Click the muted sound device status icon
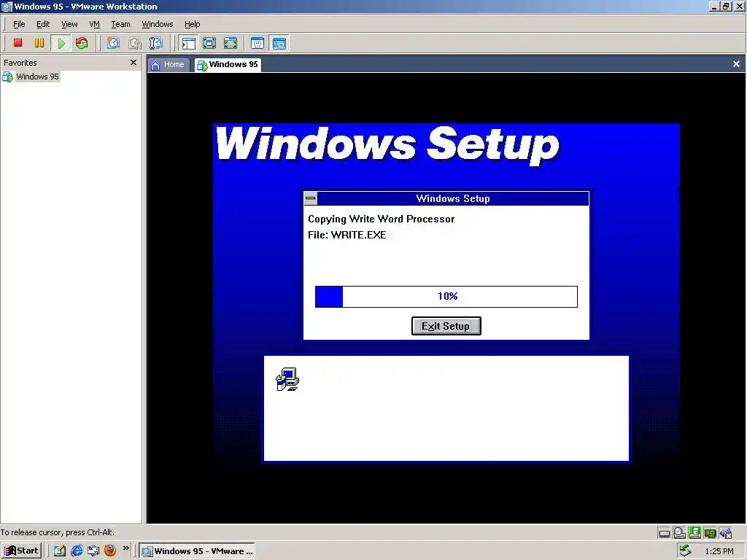Image resolution: width=747 pixels, height=560 pixels. coord(726,533)
